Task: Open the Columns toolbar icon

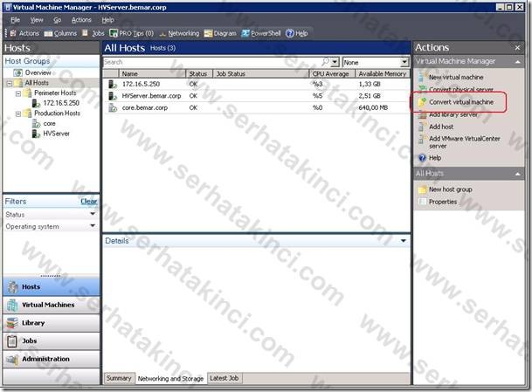Action: point(49,33)
